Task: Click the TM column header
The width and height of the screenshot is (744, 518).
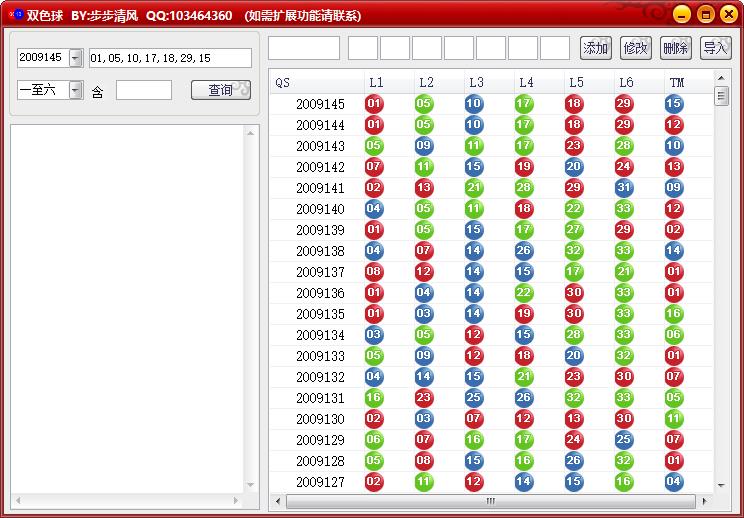Action: point(688,83)
